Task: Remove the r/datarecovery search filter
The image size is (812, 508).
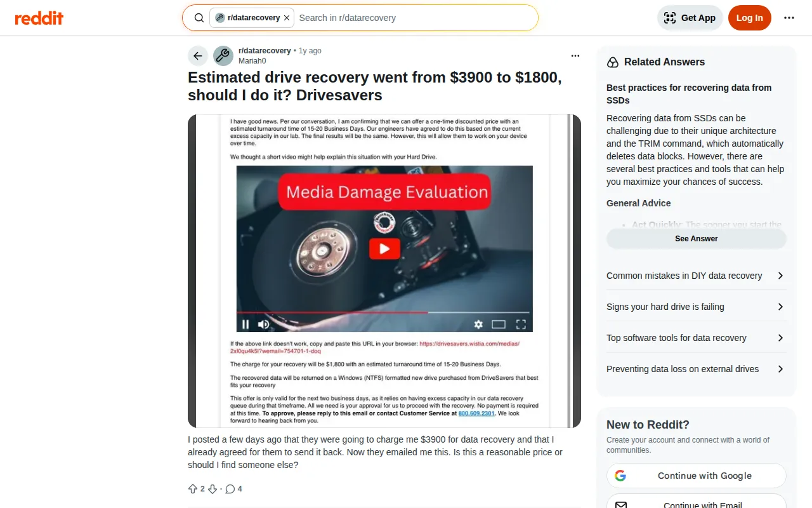Action: coord(287,18)
